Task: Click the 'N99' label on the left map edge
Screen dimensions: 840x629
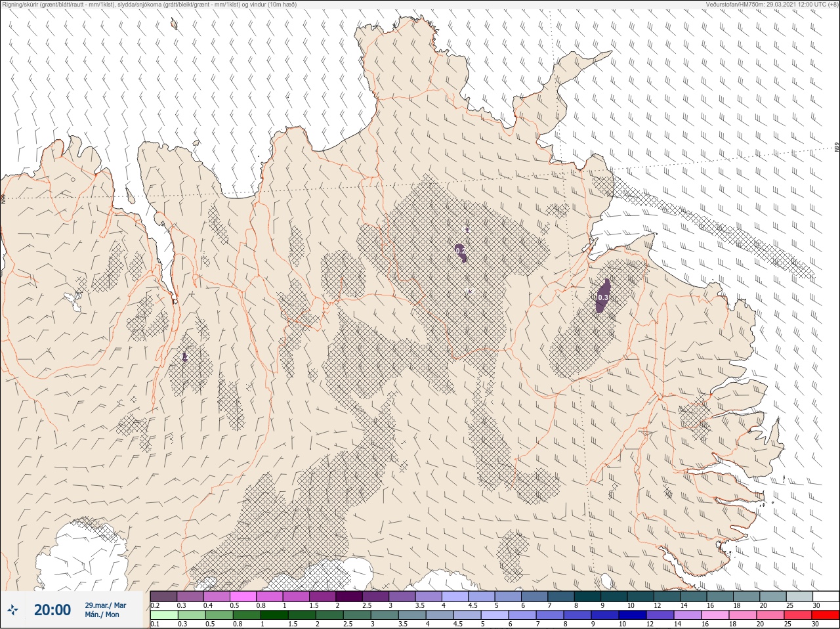Action: click(3, 199)
